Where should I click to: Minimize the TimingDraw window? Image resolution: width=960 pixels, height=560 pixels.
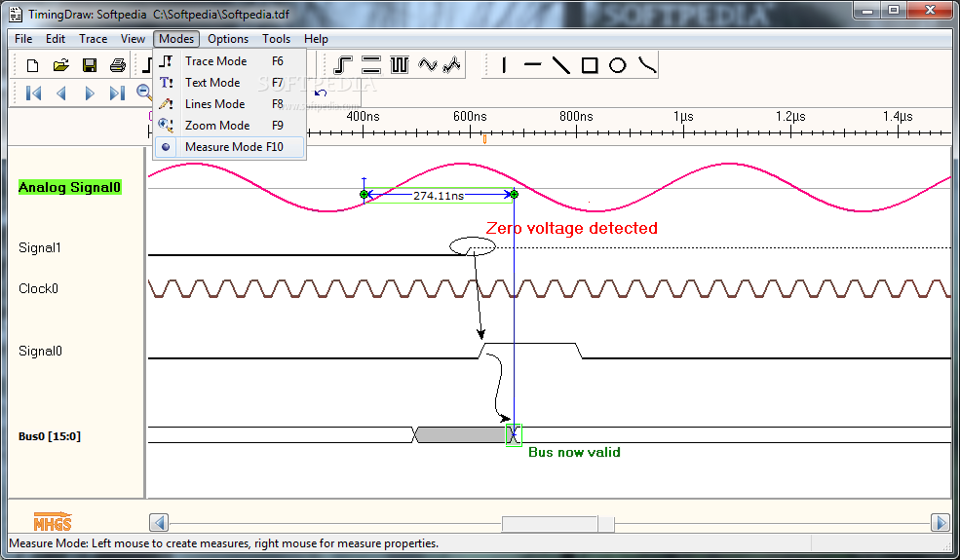pyautogui.click(x=867, y=11)
